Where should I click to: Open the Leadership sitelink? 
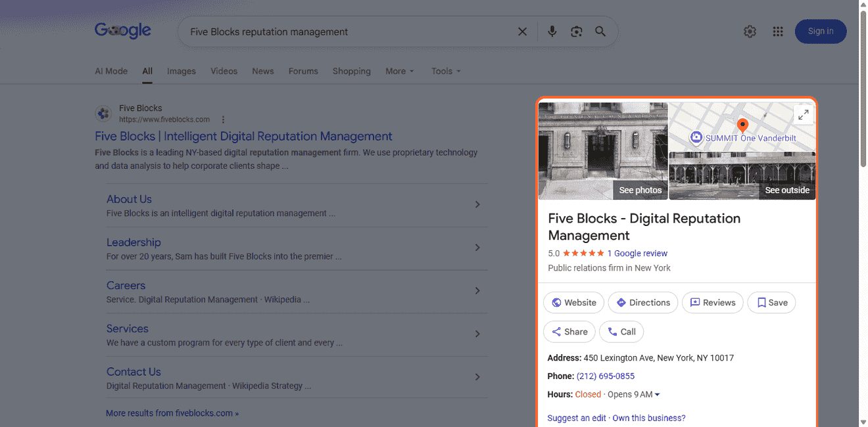133,242
